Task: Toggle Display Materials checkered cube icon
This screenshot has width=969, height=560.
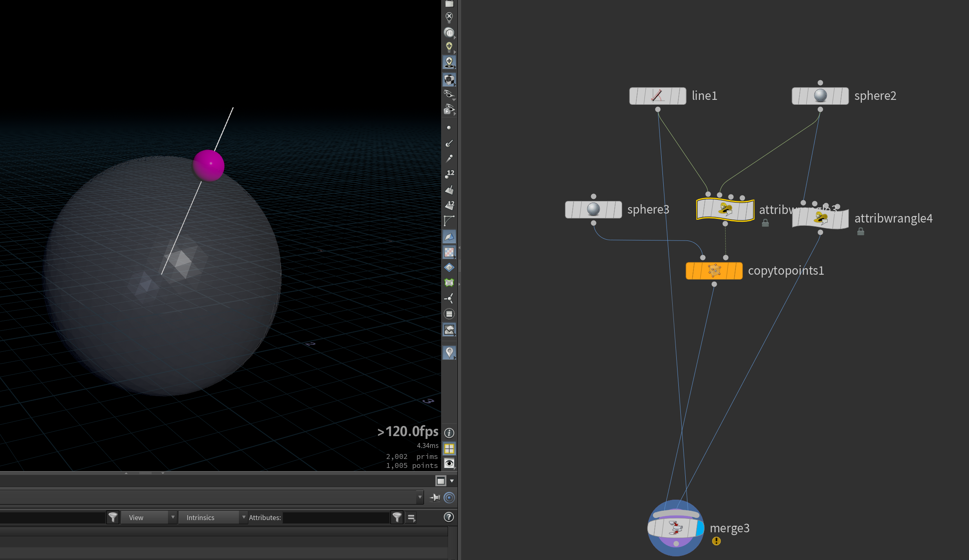Action: click(x=449, y=79)
